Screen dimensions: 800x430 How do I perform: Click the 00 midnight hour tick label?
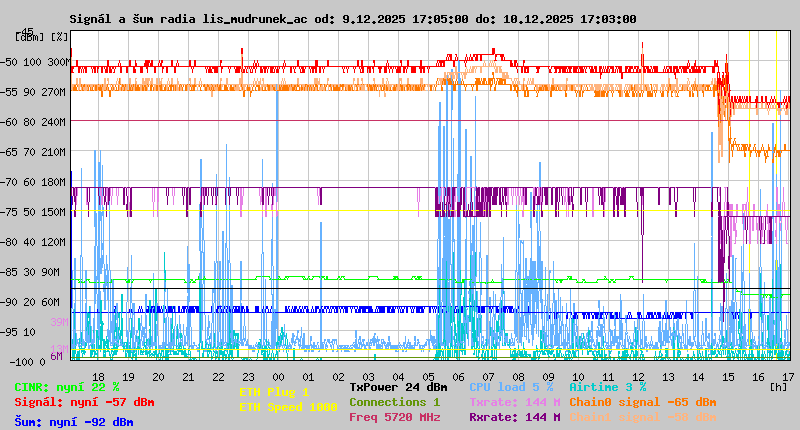tap(280, 375)
